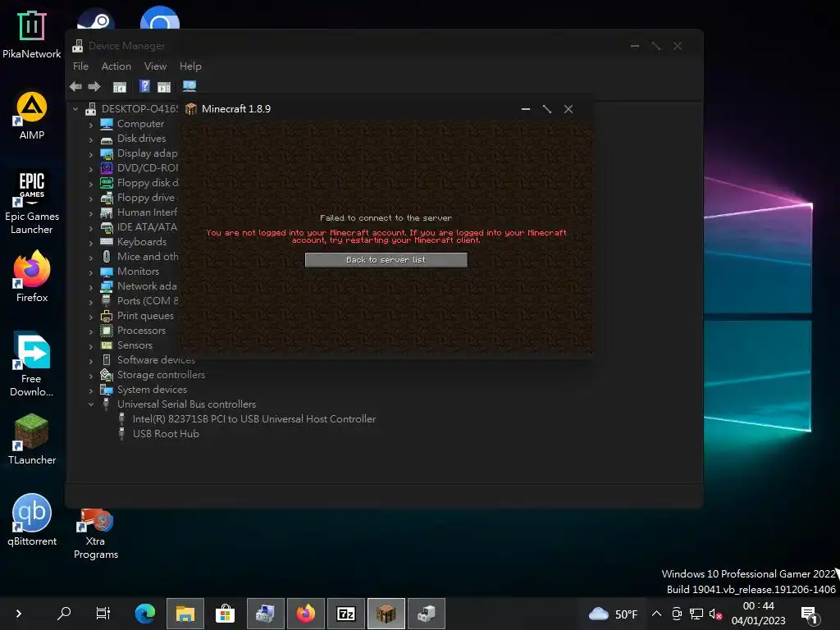Open Microsoft Edge from the taskbar
This screenshot has height=630, width=840.
pyautogui.click(x=144, y=614)
